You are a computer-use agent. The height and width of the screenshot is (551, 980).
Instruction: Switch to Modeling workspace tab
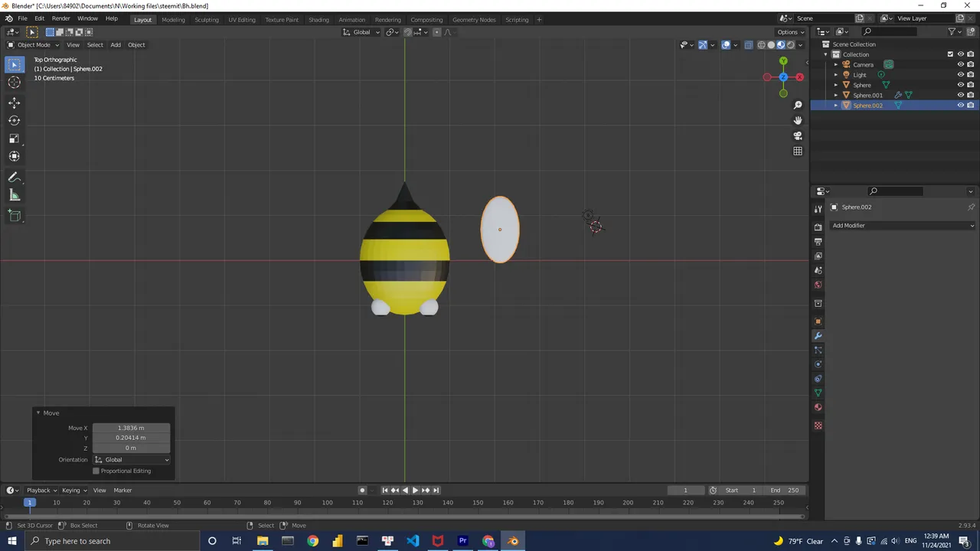[x=173, y=19]
